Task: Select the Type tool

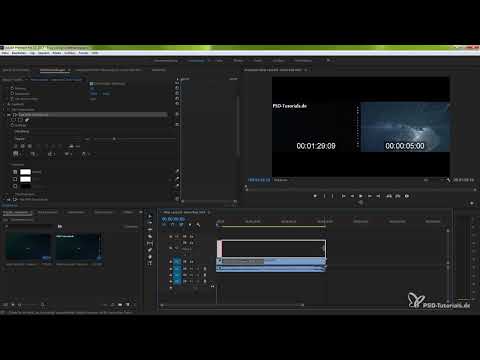Action: tap(150, 264)
